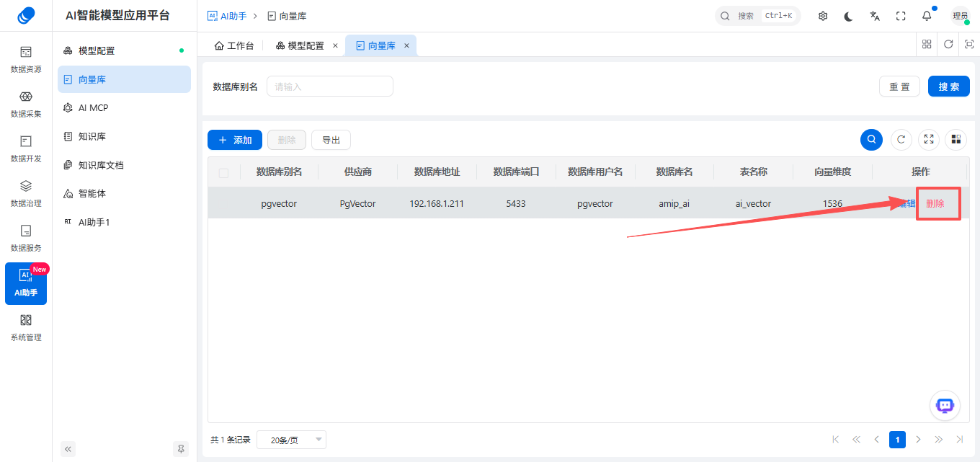980x462 pixels.
Task: Open 知识库 menu item
Action: [124, 136]
